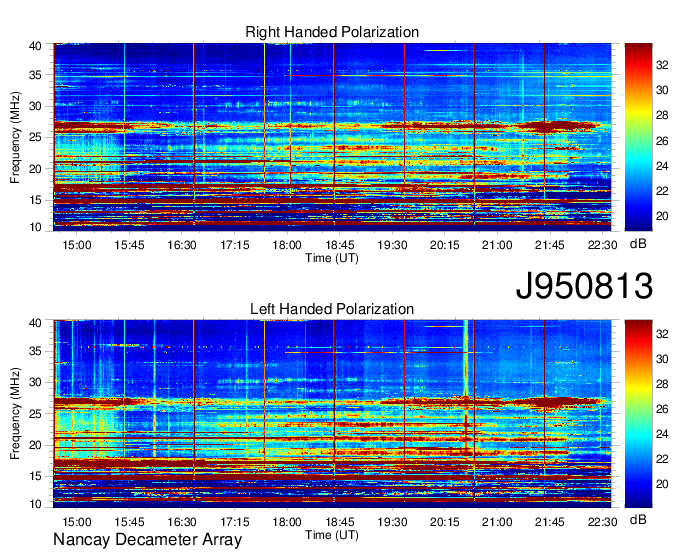Viewport: 680px width, 552px height.
Task: Click the 18:00 tick under Right Handed plot
Action: (x=287, y=245)
